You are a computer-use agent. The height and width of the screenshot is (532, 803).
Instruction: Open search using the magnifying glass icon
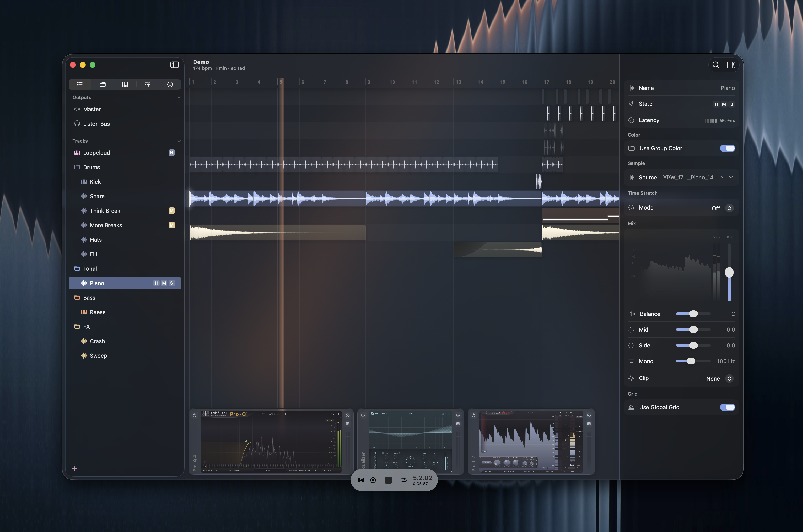click(716, 65)
